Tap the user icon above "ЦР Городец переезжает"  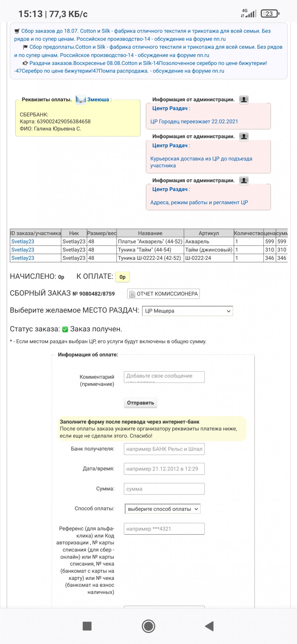(244, 100)
